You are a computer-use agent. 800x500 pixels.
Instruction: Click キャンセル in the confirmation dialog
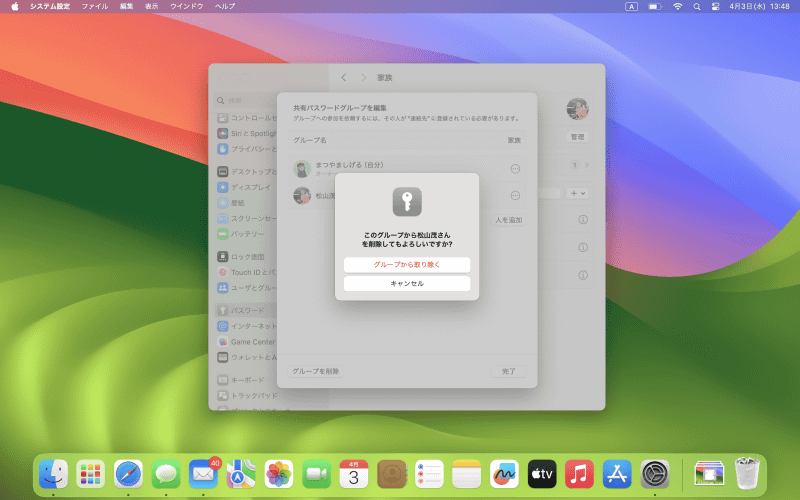pyautogui.click(x=407, y=283)
